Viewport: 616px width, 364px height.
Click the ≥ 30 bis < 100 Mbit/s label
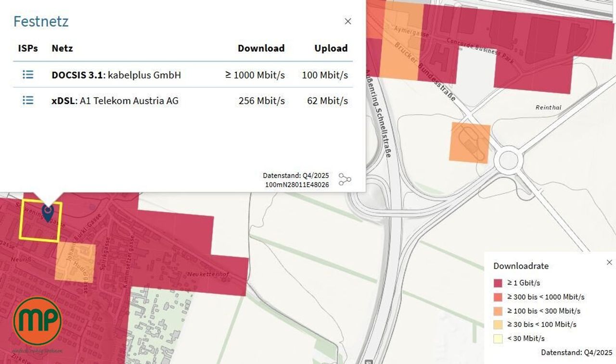tap(542, 325)
